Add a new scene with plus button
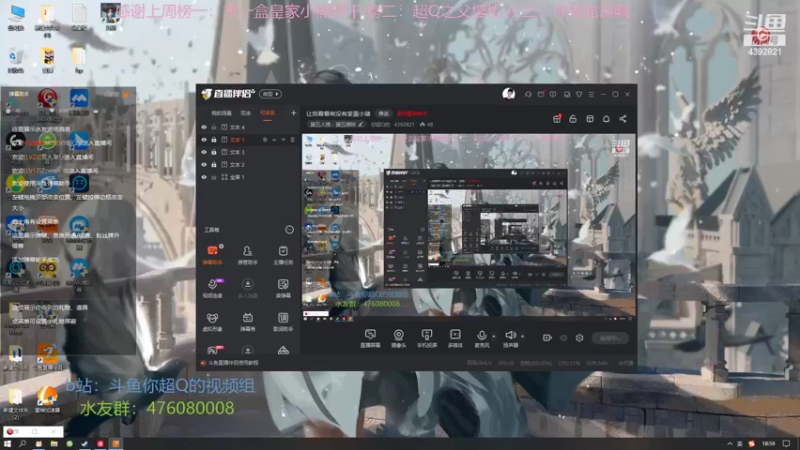This screenshot has height=450, width=800. (x=293, y=113)
